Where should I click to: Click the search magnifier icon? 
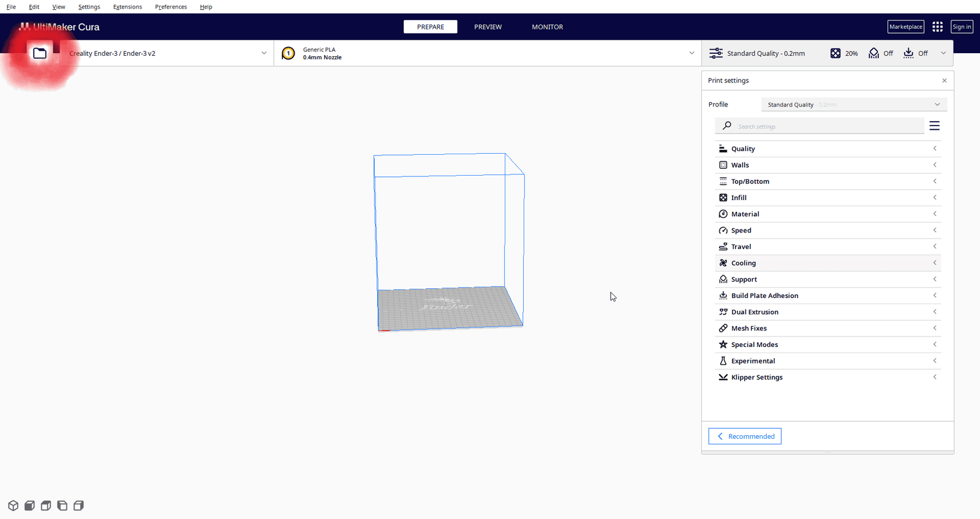pyautogui.click(x=727, y=125)
